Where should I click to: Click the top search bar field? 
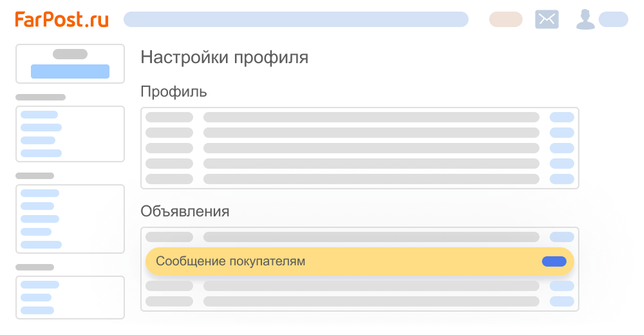(296, 19)
